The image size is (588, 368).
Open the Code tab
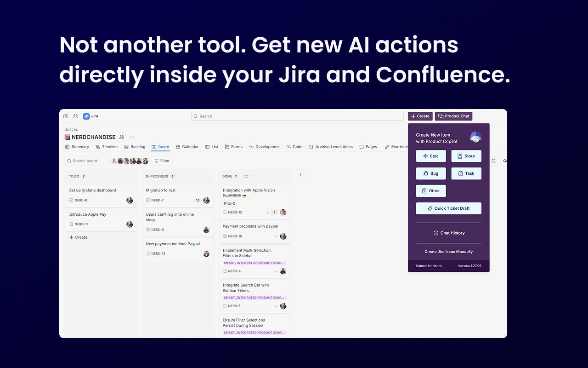click(294, 147)
